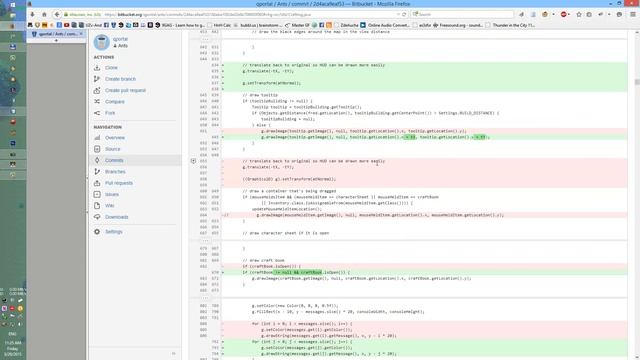
Task: Go to the Overview page
Action: pos(115,138)
